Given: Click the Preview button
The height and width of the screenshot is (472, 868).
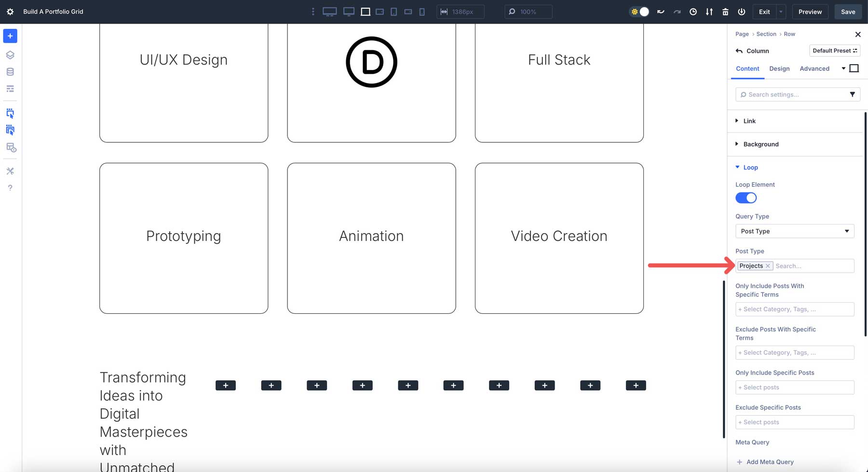Looking at the screenshot, I should 810,11.
